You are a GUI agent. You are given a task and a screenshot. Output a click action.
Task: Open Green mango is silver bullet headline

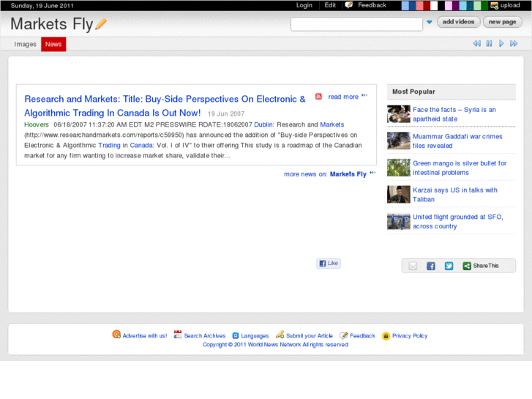tap(460, 168)
